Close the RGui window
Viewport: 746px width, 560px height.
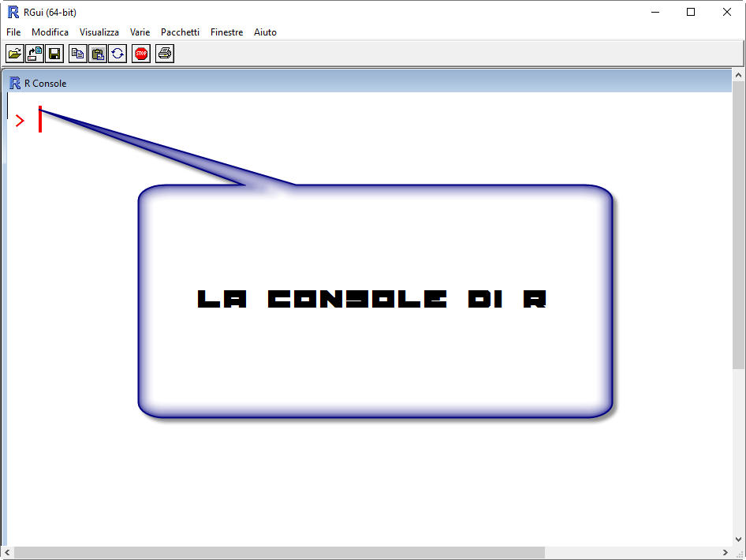click(x=726, y=13)
